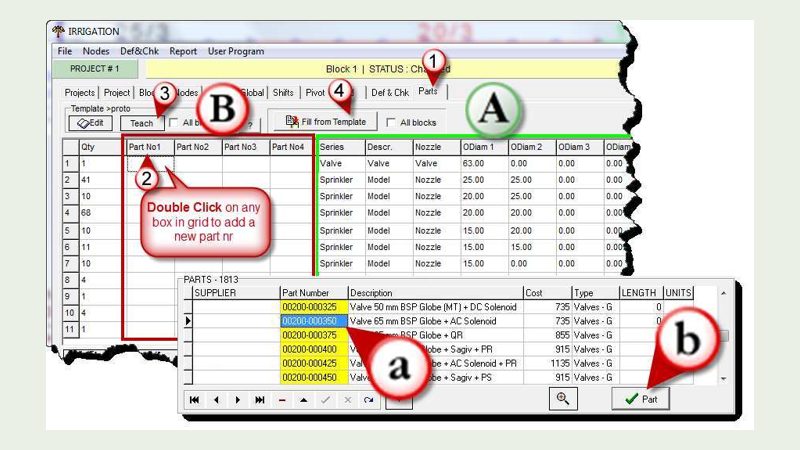Switch to the Projects tab

point(80,92)
